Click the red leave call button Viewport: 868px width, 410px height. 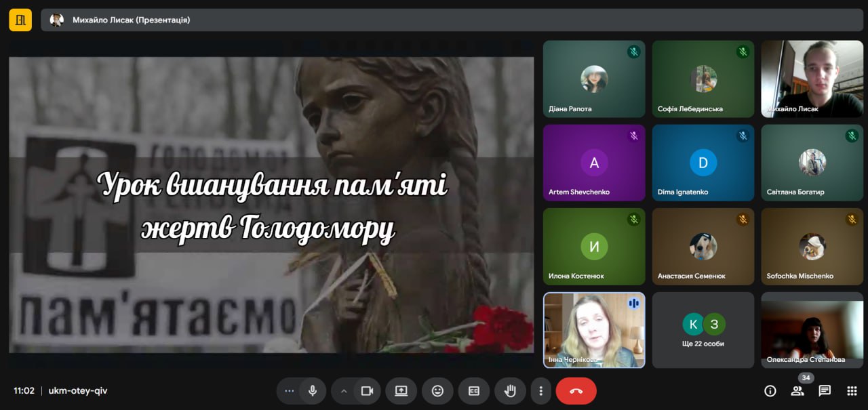pyautogui.click(x=576, y=391)
